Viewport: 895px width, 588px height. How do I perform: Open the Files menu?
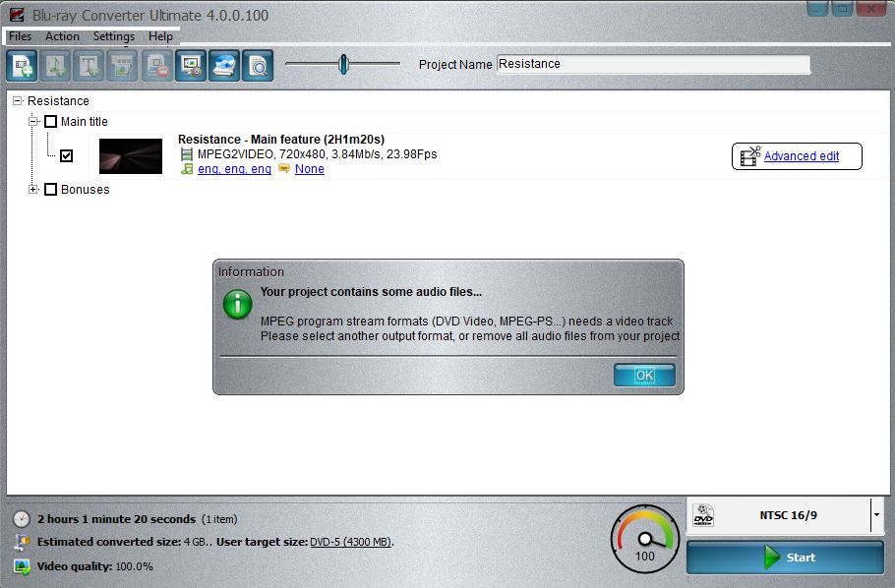(x=21, y=36)
